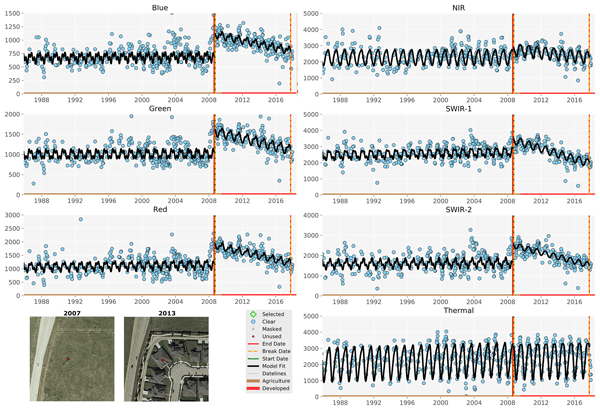The width and height of the screenshot is (600, 410).
Task: Click the green Selected diamond legend marker
Action: tap(252, 314)
